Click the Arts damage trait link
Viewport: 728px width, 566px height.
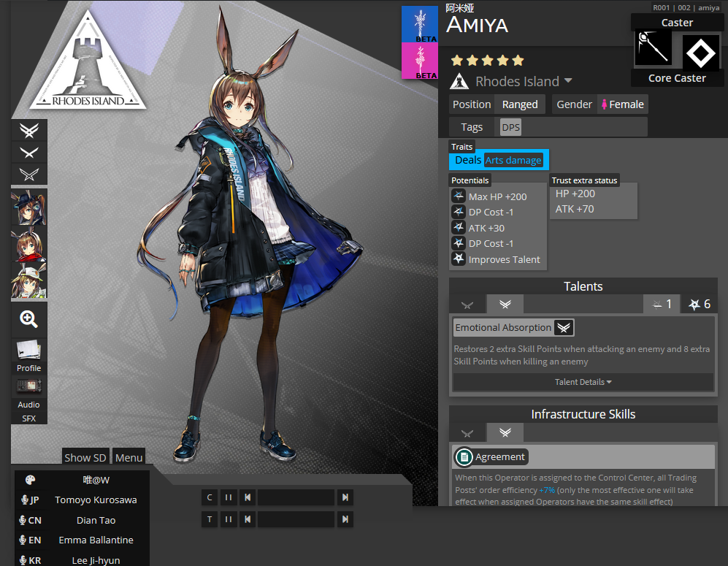513,160
